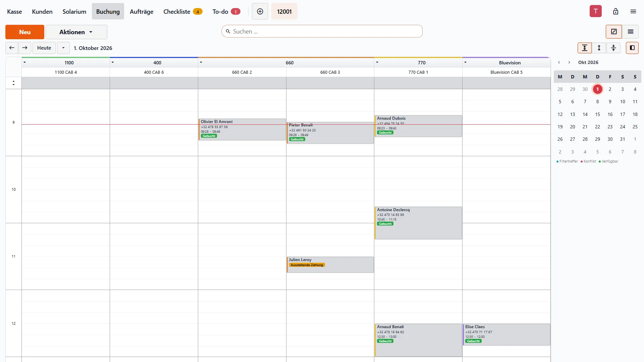Viewport: 644px width, 362px height.
Task: Switch to calendar card view icon
Action: (x=614, y=32)
